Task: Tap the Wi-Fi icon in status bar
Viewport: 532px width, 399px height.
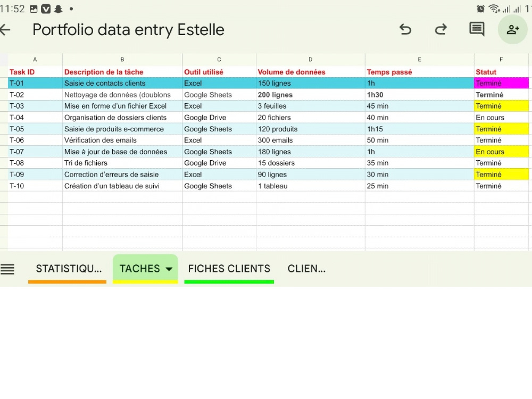Action: tap(494, 9)
